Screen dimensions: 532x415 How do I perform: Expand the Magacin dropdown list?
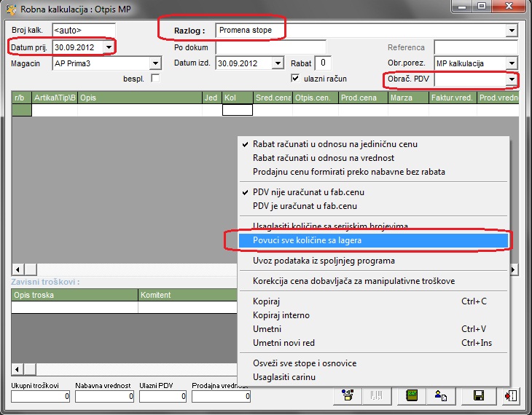point(156,63)
